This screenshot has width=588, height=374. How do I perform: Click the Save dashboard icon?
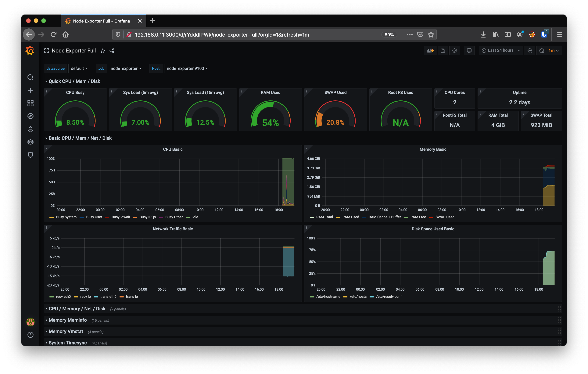point(443,51)
